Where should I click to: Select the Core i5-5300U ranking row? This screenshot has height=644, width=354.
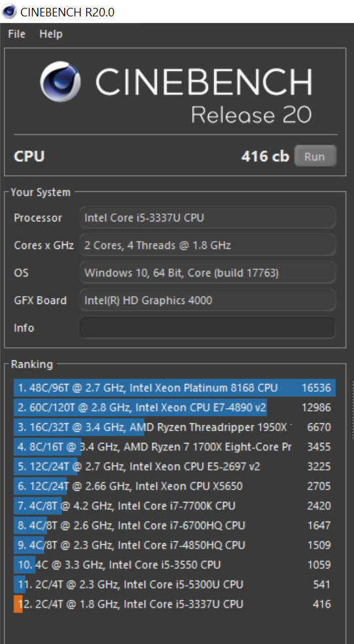175,584
